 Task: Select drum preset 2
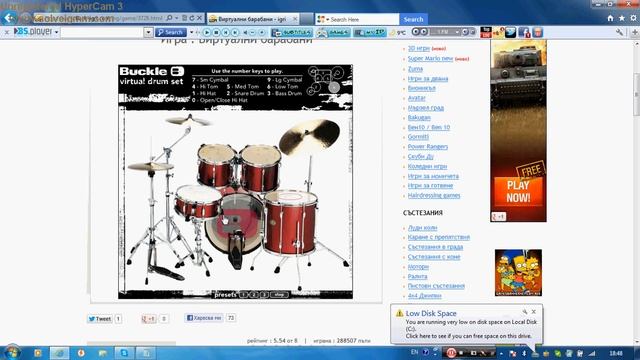coord(253,295)
